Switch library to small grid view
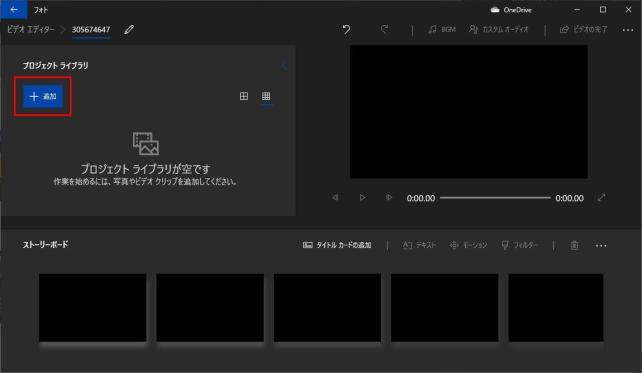This screenshot has height=373, width=642. (266, 96)
